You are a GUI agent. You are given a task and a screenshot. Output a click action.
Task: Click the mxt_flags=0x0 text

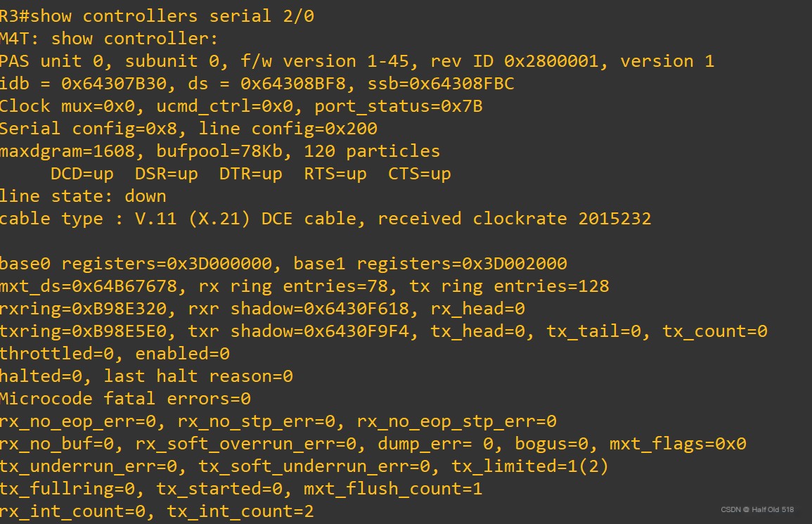click(x=678, y=445)
